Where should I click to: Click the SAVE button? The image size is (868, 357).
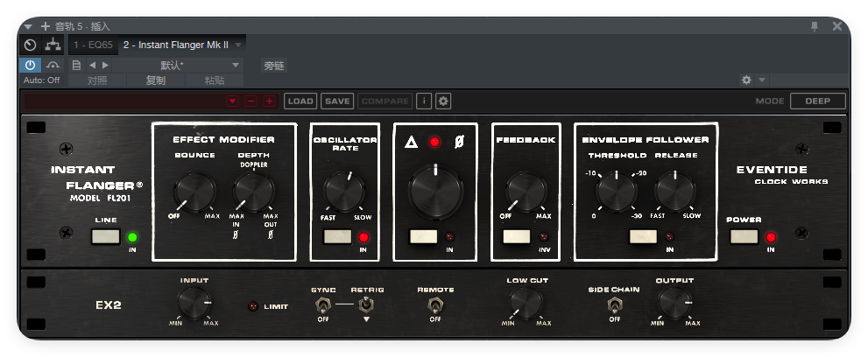click(x=337, y=101)
